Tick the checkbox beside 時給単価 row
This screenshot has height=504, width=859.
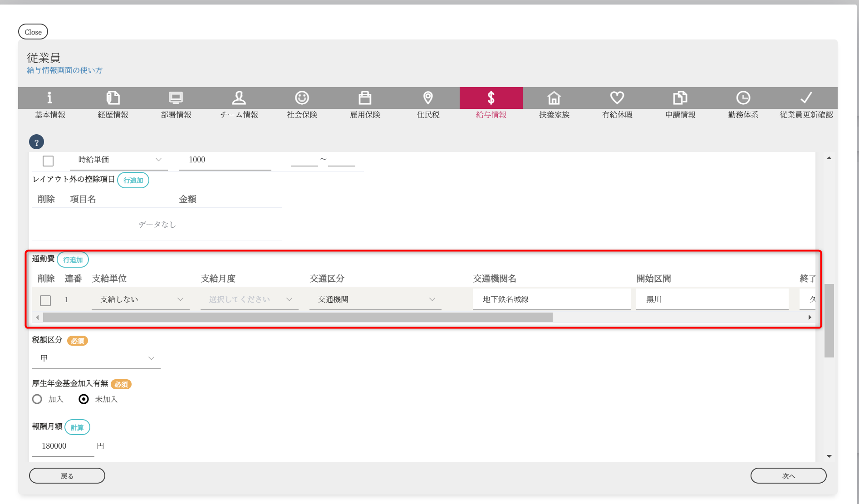click(48, 161)
